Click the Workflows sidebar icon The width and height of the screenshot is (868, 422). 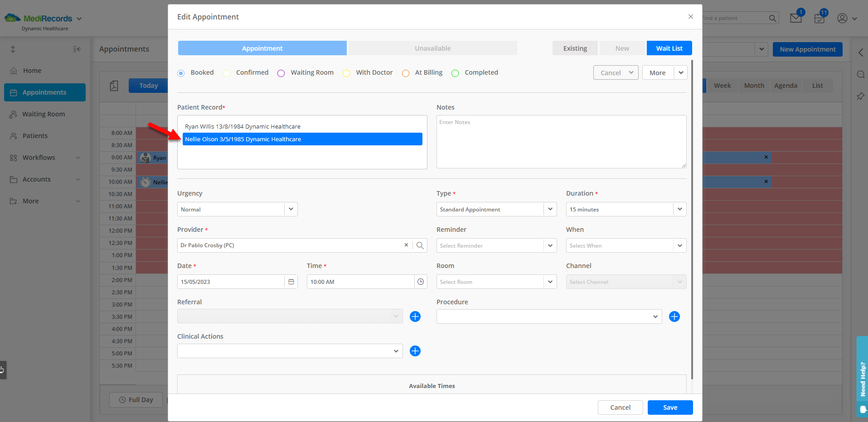click(x=14, y=158)
